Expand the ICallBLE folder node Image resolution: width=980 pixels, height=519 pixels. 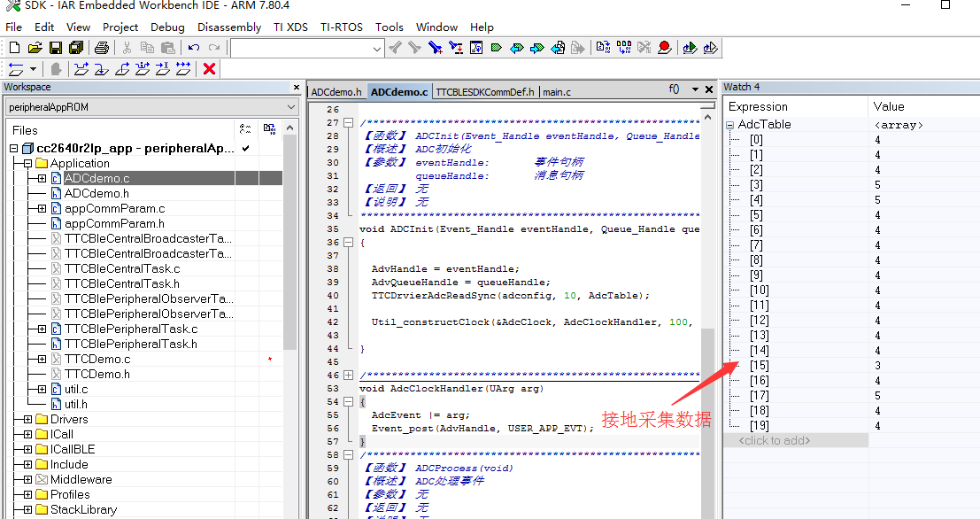pos(27,450)
